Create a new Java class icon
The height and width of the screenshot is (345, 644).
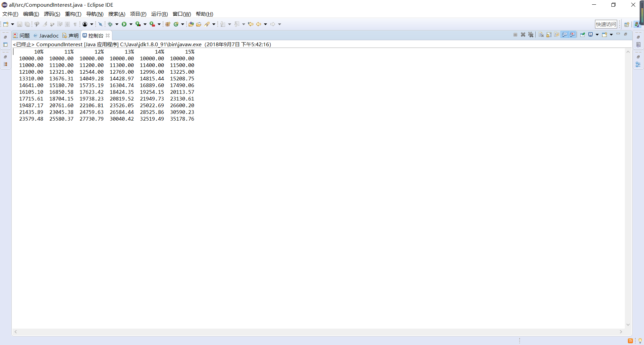(176, 24)
